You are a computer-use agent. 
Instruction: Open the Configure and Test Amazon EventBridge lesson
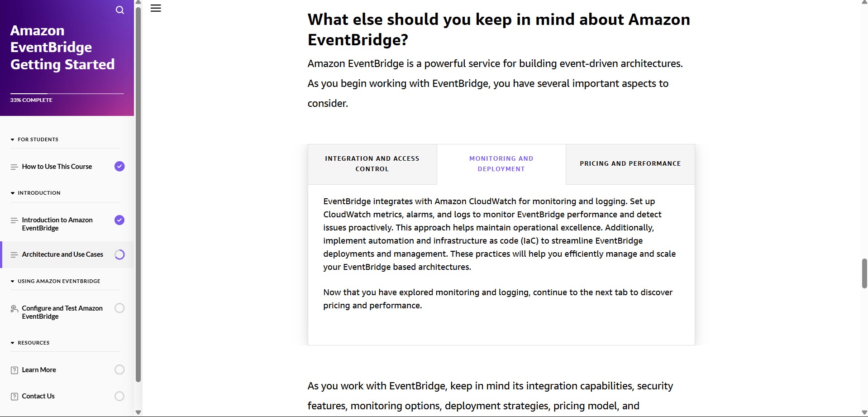pyautogui.click(x=62, y=312)
